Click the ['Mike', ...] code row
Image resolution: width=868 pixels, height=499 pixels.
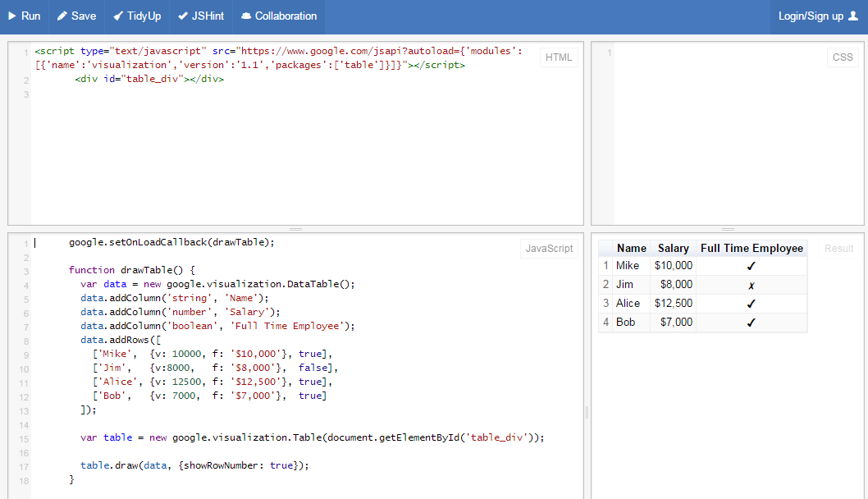(x=212, y=354)
